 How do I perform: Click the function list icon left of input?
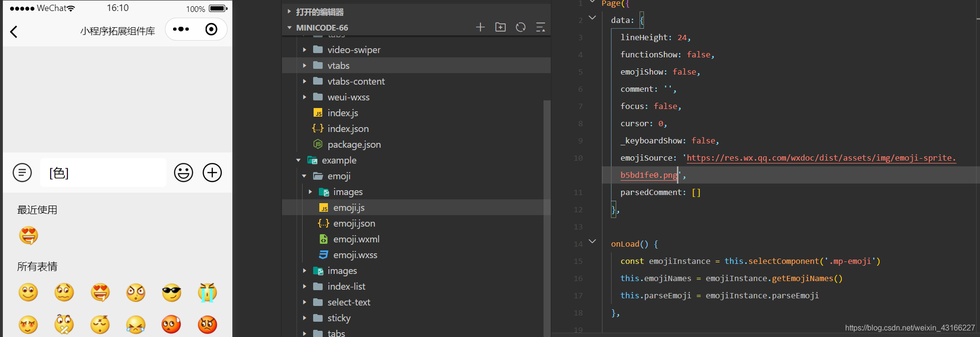22,173
